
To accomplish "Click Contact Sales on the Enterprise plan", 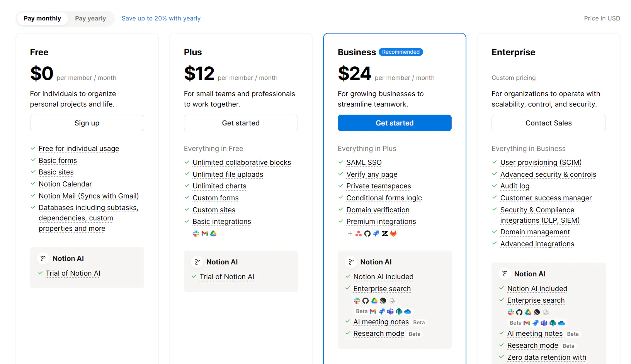I will point(548,123).
